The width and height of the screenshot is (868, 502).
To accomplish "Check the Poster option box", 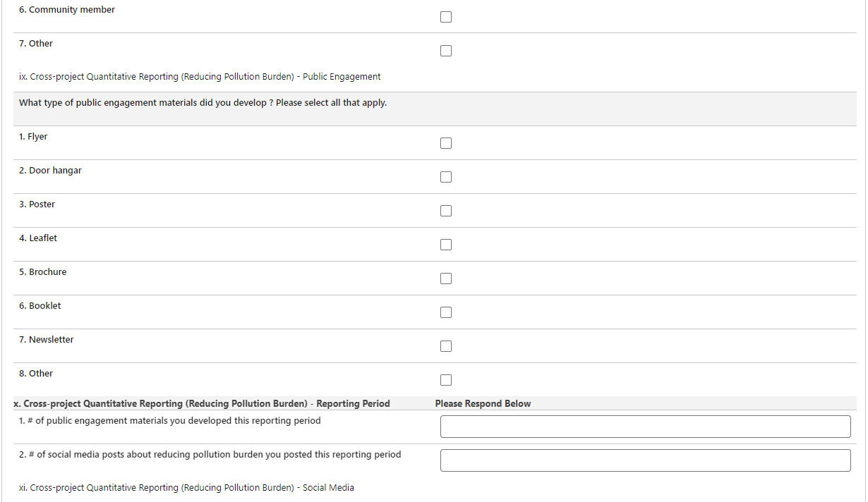I will tap(446, 211).
